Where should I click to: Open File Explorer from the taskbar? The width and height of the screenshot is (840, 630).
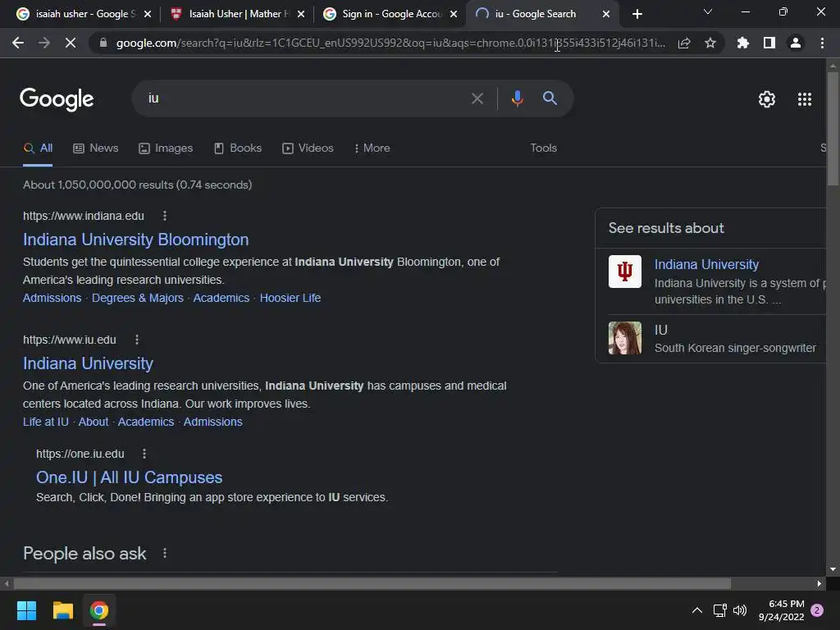coord(62,610)
